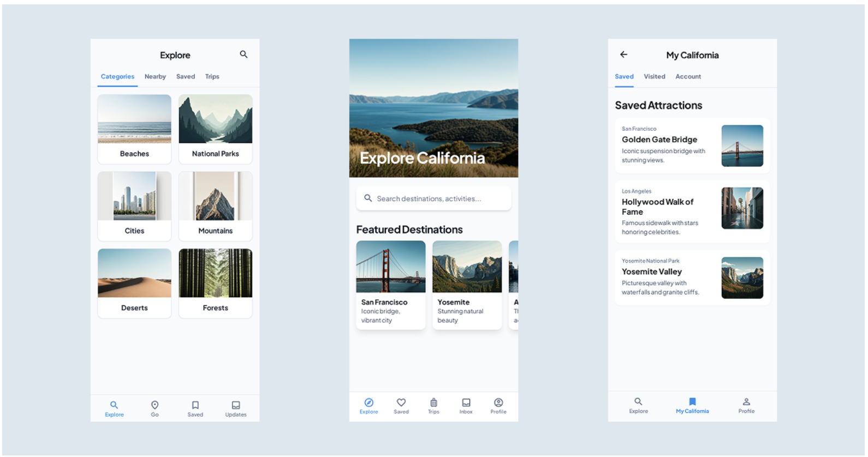Click the Search destinations, activities field

coord(434,199)
